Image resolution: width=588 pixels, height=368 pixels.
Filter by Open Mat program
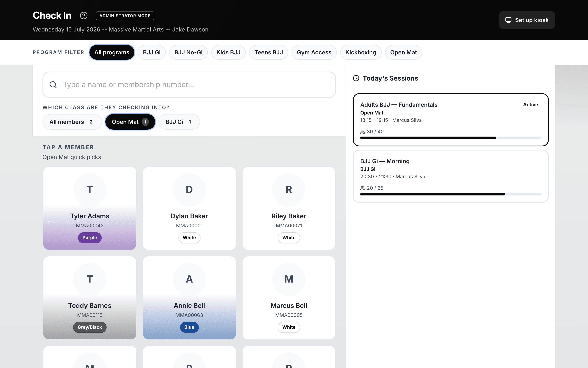click(403, 52)
